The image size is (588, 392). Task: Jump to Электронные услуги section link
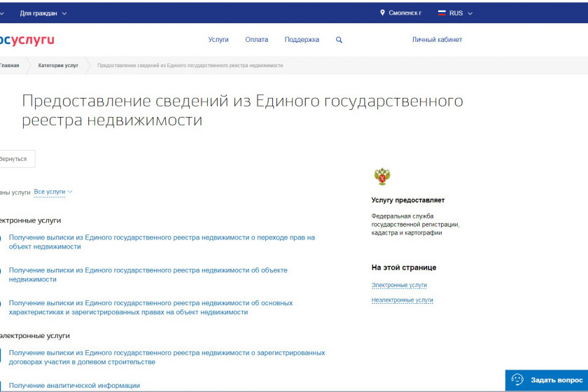pyautogui.click(x=399, y=285)
